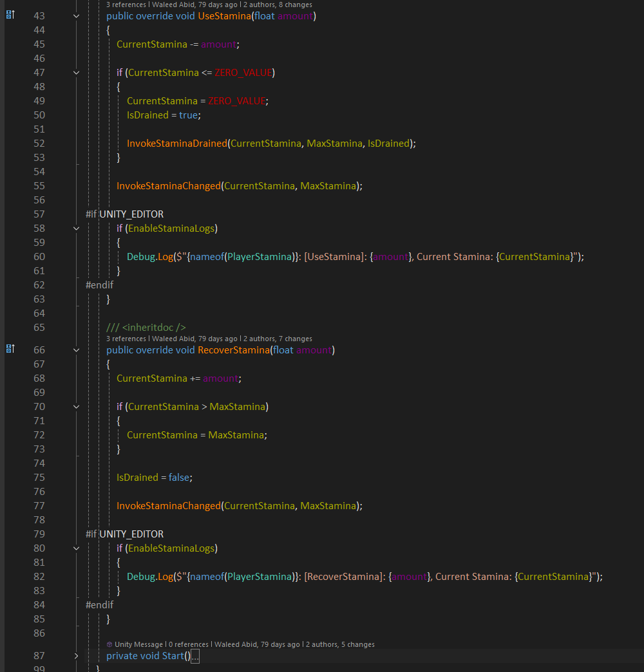Click the ellipsis box after Start()
The height and width of the screenshot is (672, 644).
(x=196, y=657)
